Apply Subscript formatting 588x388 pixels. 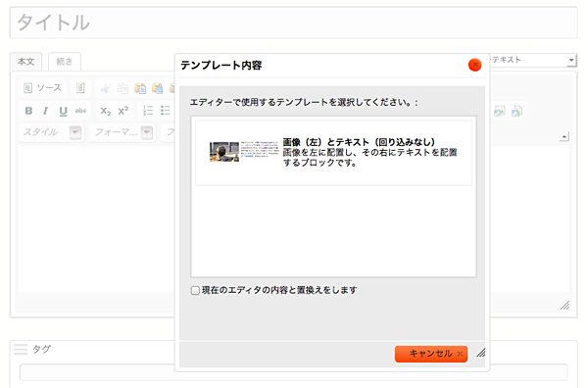(x=106, y=111)
